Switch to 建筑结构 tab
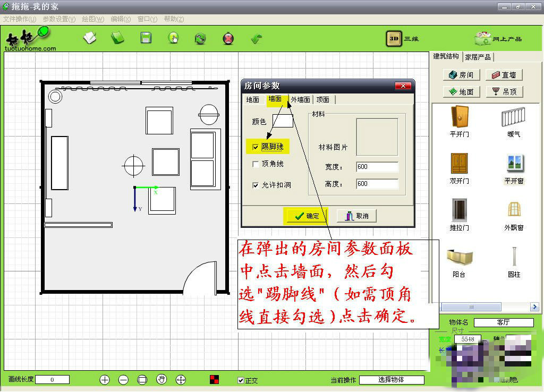The height and width of the screenshot is (392, 544). tap(446, 56)
